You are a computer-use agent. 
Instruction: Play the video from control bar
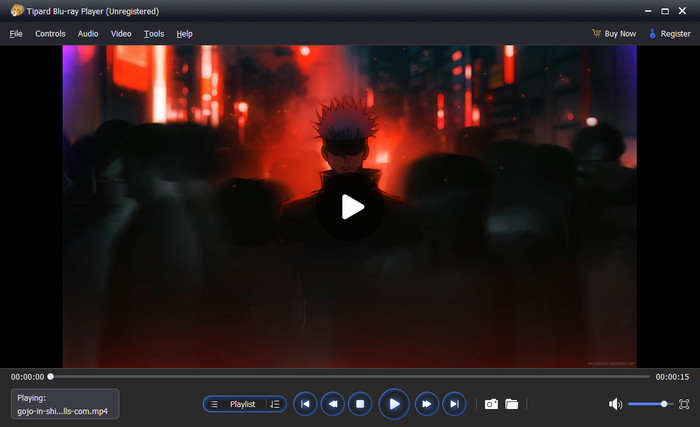[x=394, y=404]
